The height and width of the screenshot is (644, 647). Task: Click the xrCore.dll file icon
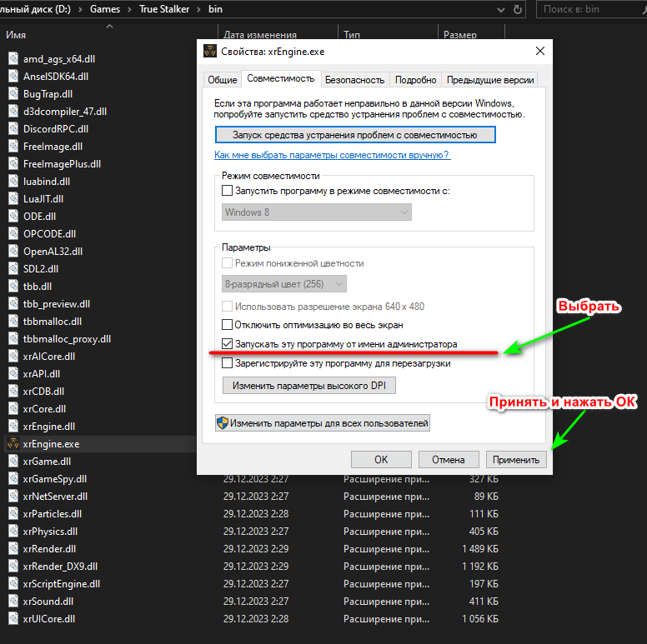[13, 409]
